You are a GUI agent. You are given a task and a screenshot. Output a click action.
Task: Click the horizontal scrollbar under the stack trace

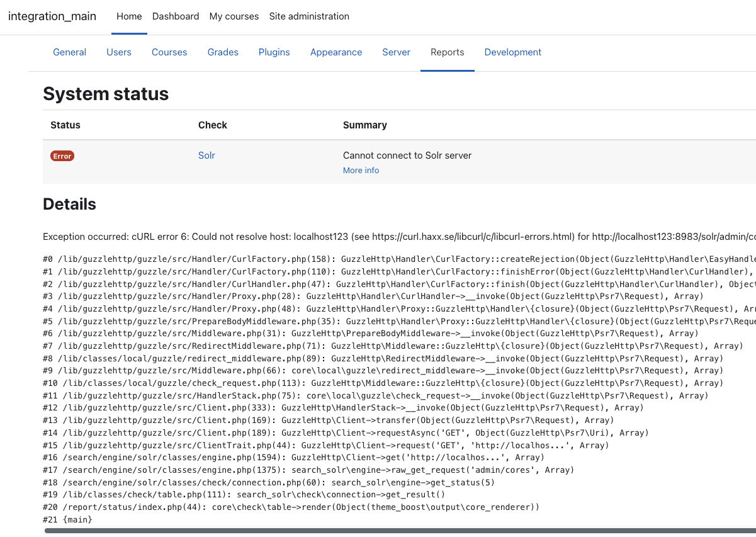pyautogui.click(x=400, y=531)
